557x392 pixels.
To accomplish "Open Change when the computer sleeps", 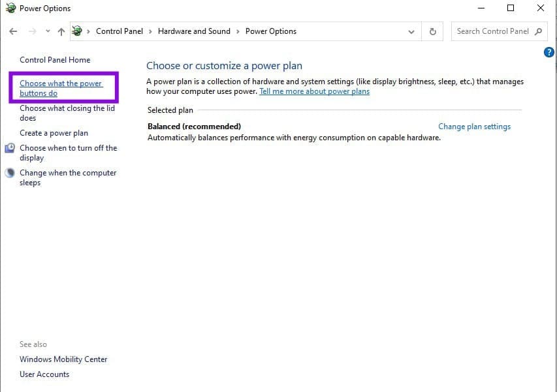I will (x=68, y=177).
